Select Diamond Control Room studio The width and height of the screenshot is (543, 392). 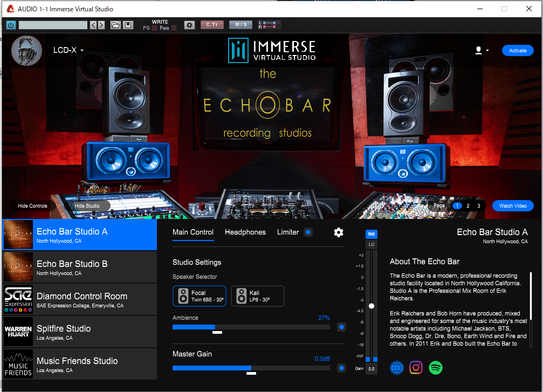pos(80,299)
